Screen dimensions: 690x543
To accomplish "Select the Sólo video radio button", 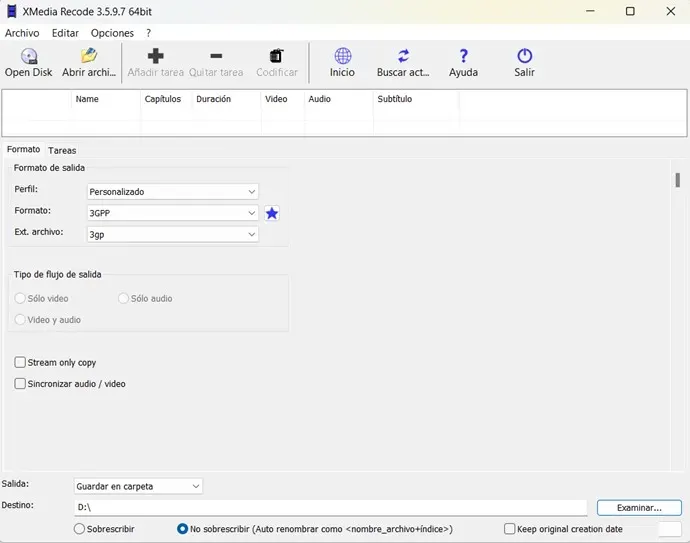I will 20,298.
